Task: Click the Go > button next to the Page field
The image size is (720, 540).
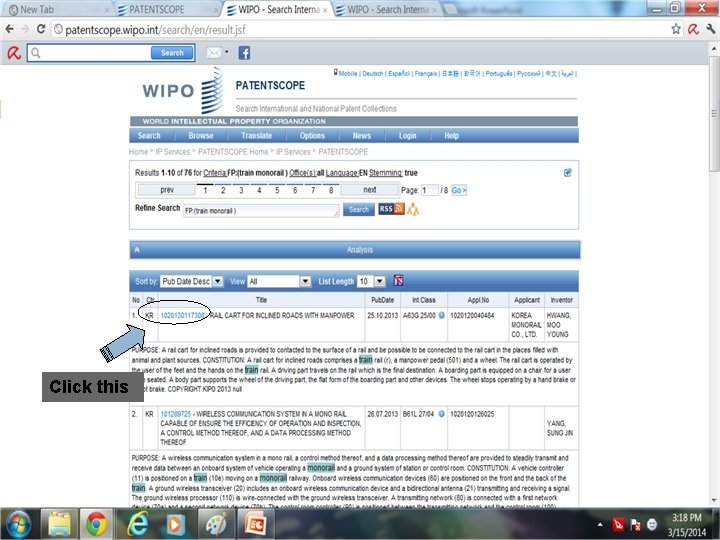Action: click(459, 190)
